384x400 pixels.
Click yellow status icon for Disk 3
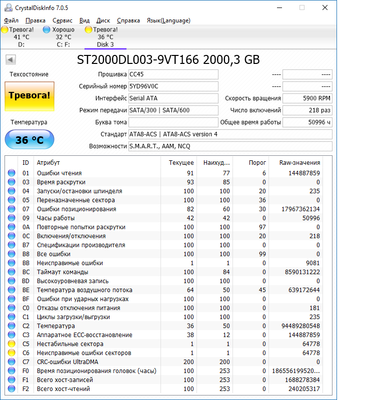pos(88,30)
